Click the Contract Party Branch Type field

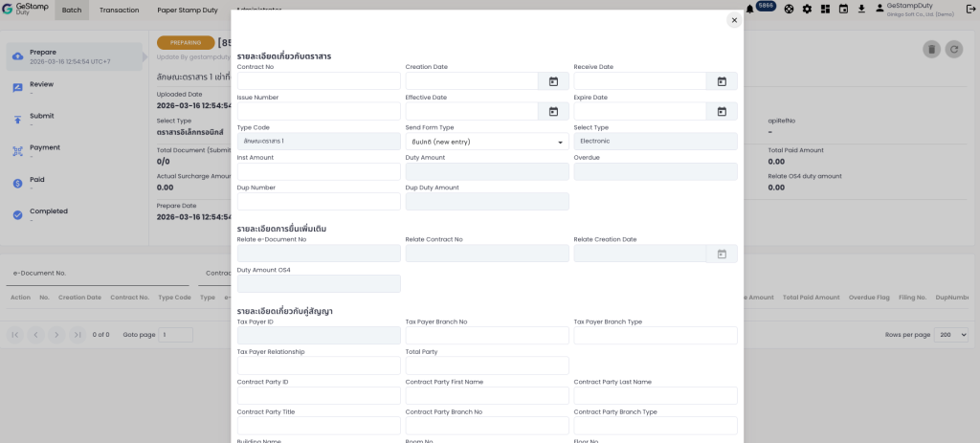[x=655, y=426]
